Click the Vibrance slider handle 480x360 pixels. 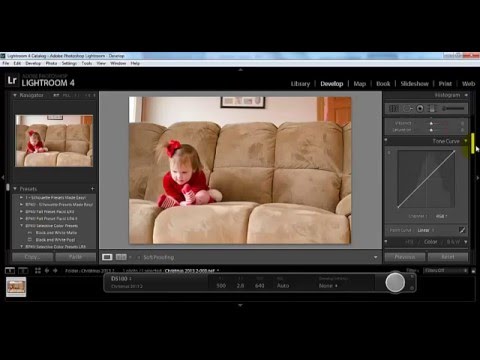(431, 123)
